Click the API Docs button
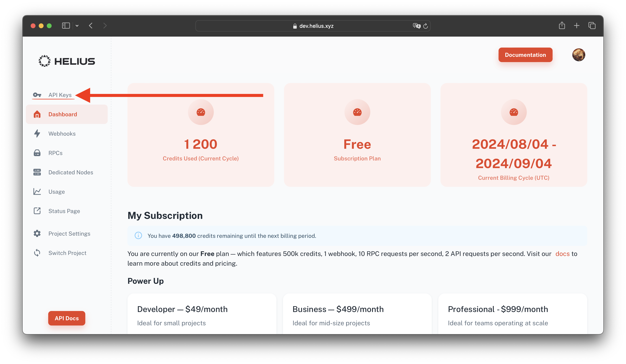The height and width of the screenshot is (364, 626). (67, 318)
